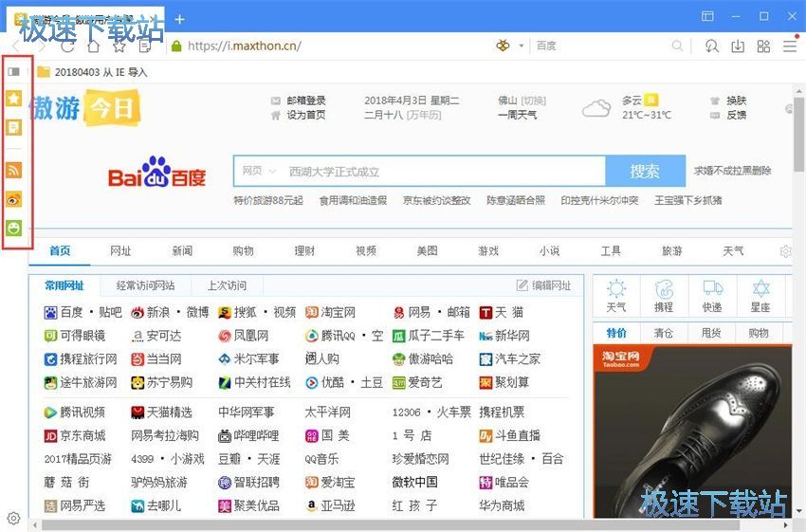Open reader mode page icon

145,46
